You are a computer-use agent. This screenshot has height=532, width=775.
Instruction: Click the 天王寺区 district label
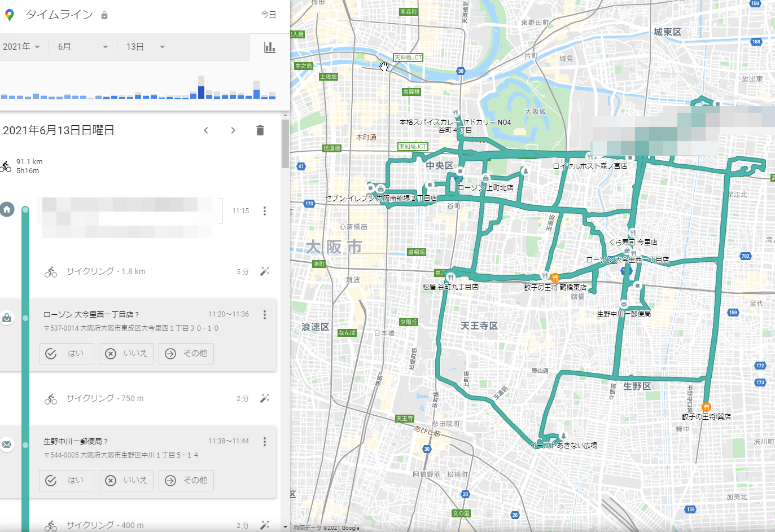click(479, 326)
